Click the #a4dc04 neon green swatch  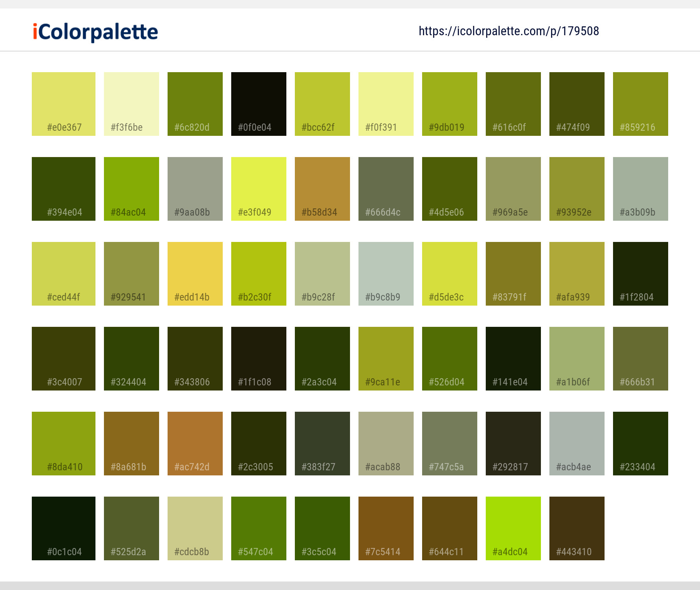tap(513, 528)
